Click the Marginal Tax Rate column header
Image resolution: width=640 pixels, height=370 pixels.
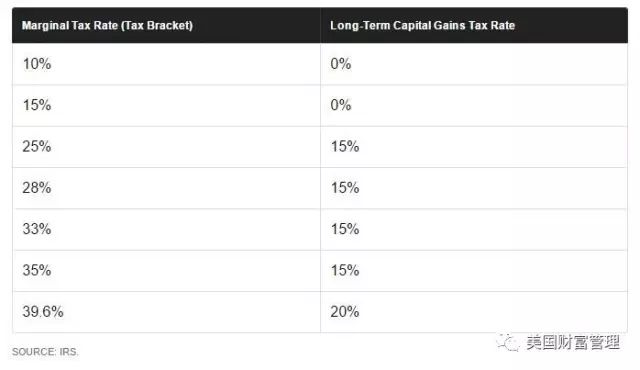(107, 26)
